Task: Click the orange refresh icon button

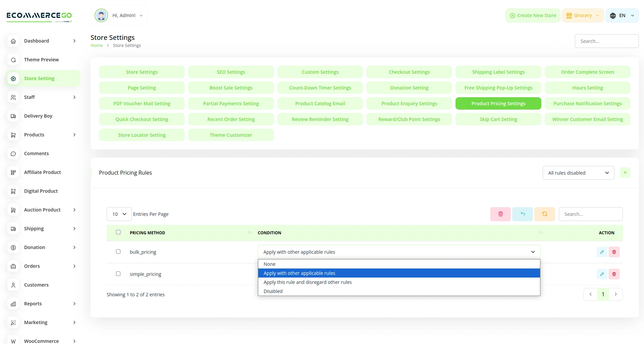Action: click(545, 214)
